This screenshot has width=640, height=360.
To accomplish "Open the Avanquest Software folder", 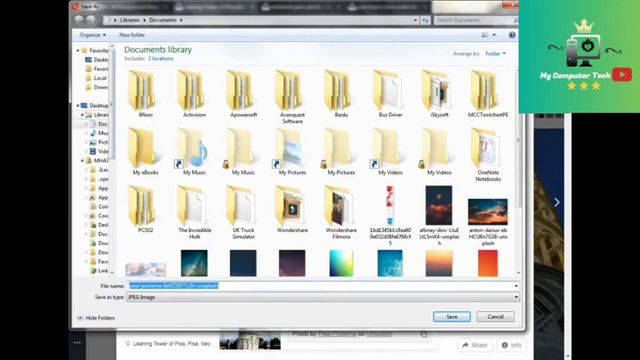I will click(x=292, y=97).
